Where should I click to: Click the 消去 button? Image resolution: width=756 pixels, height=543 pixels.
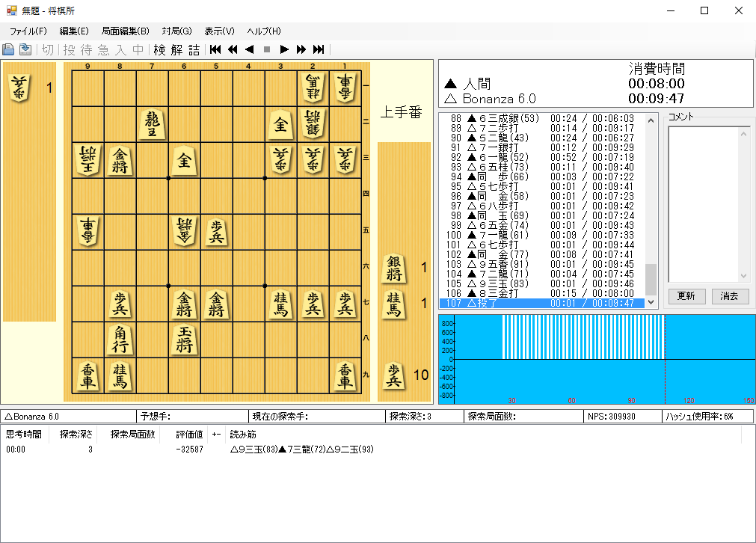tap(730, 296)
